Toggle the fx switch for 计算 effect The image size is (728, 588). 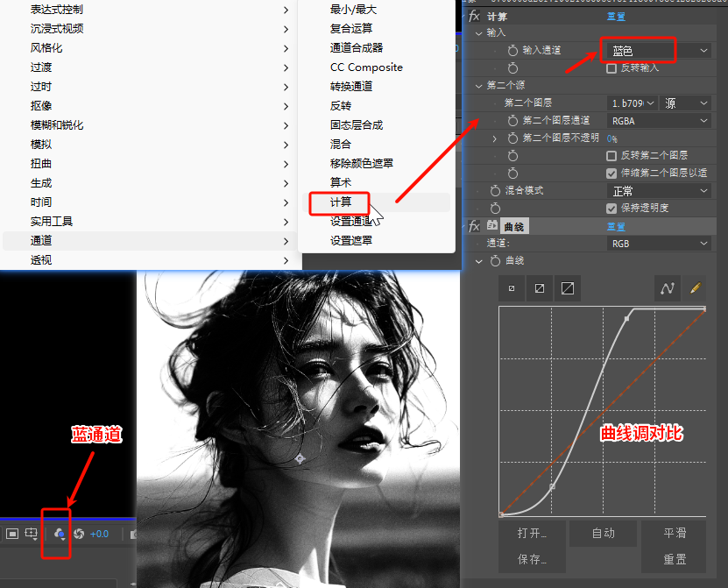click(x=474, y=17)
